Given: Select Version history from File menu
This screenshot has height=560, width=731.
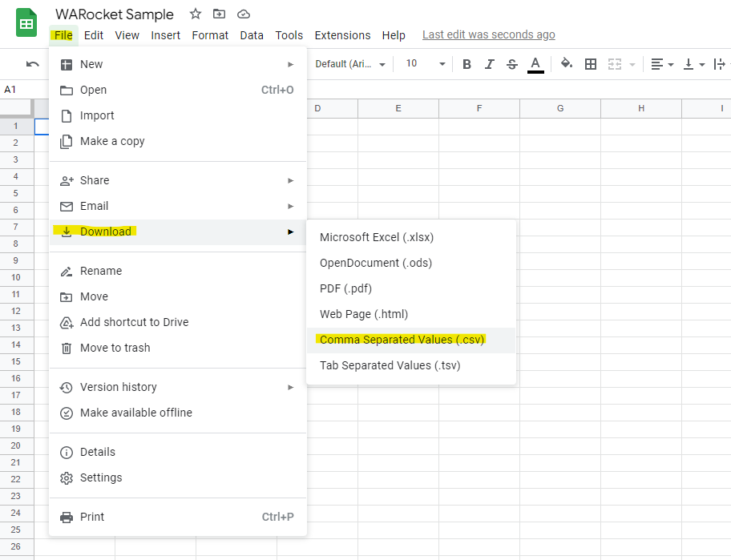Looking at the screenshot, I should coord(117,387).
